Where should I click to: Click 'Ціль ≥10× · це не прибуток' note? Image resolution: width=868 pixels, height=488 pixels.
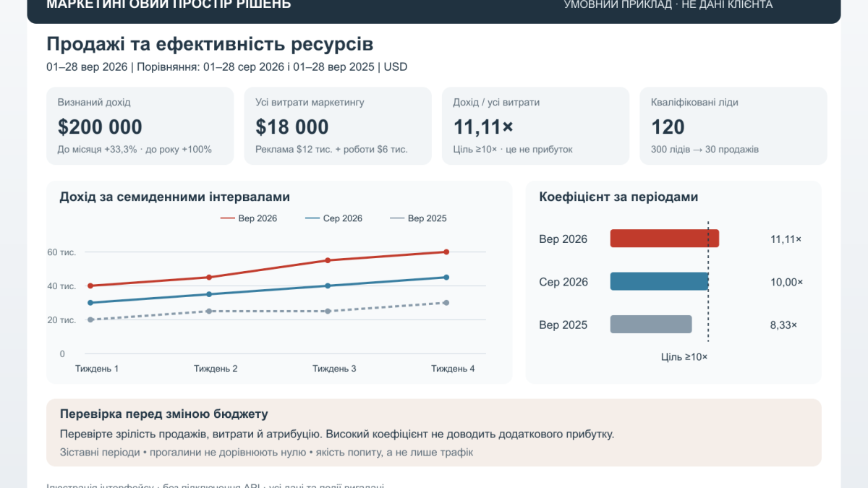[x=513, y=150]
